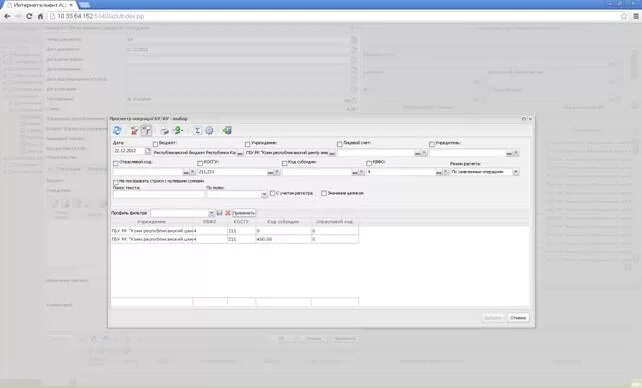Click the sum (Σ) toolbar icon
Screen dimensions: 642x388
pos(197,131)
